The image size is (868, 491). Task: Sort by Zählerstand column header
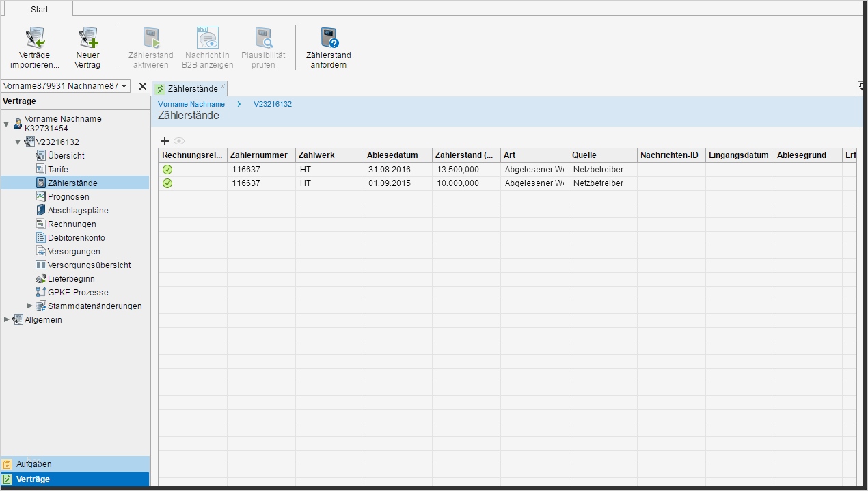tap(466, 155)
